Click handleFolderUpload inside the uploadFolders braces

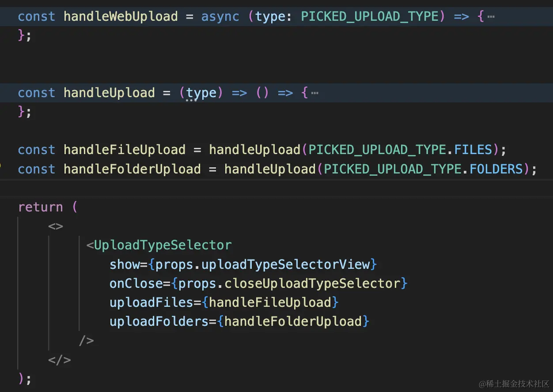click(x=293, y=321)
